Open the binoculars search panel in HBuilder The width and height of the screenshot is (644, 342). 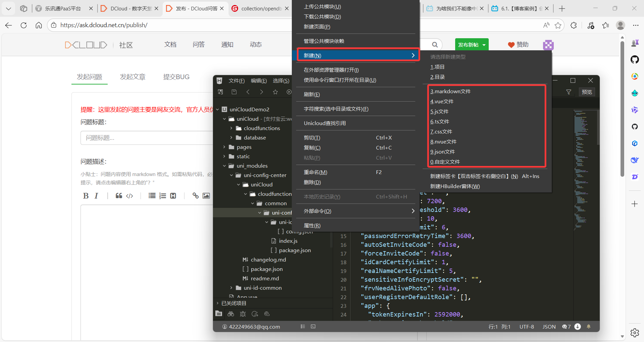click(x=231, y=314)
